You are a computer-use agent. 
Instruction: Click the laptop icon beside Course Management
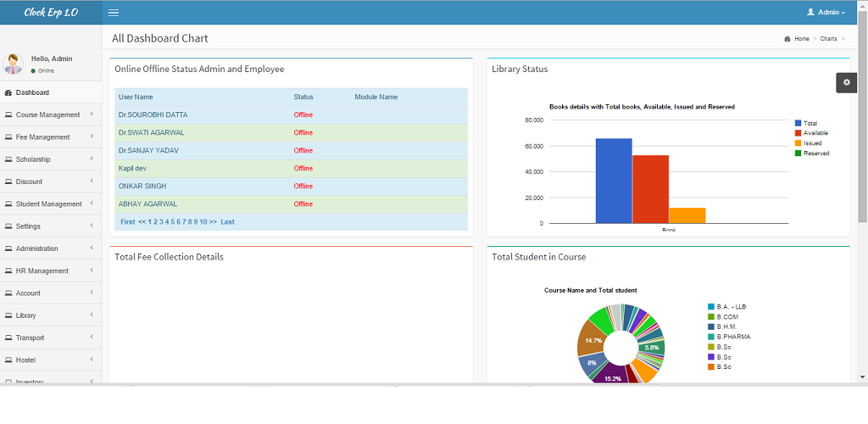[8, 114]
